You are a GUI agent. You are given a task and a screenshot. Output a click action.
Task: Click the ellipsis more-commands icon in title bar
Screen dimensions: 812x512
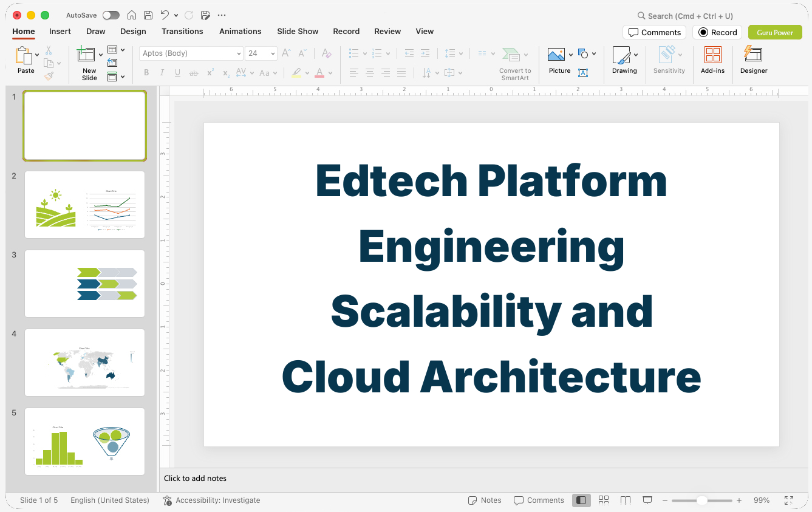click(x=222, y=15)
